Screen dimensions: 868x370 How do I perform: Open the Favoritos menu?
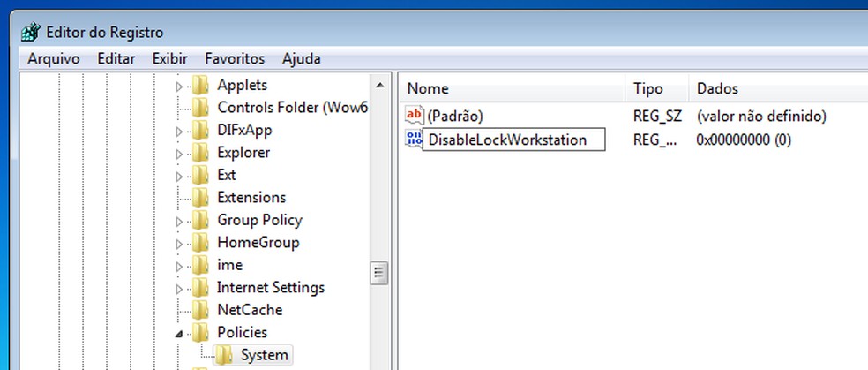pos(235,59)
